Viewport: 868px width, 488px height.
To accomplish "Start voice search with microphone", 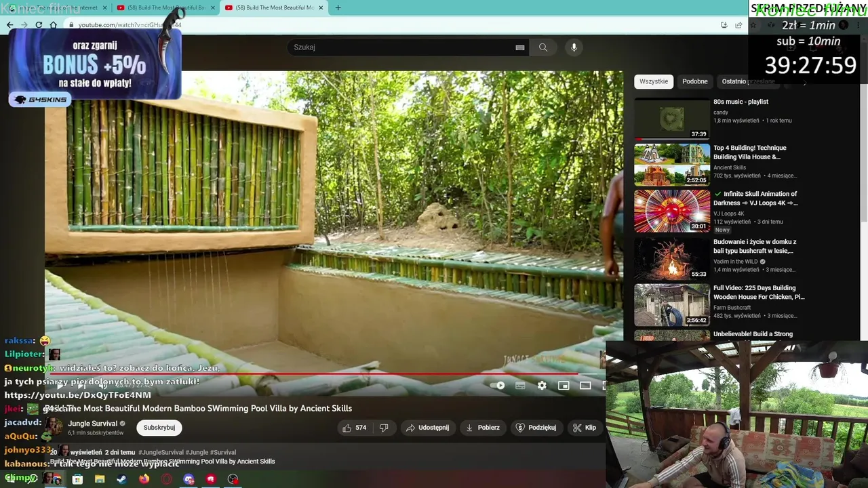I will coord(574,47).
